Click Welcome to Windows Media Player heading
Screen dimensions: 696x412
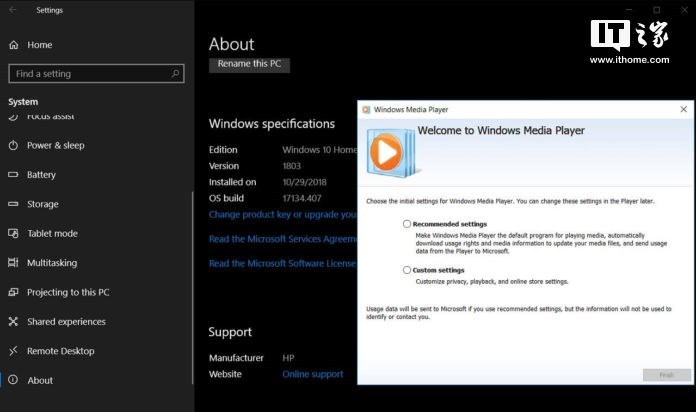(x=501, y=131)
